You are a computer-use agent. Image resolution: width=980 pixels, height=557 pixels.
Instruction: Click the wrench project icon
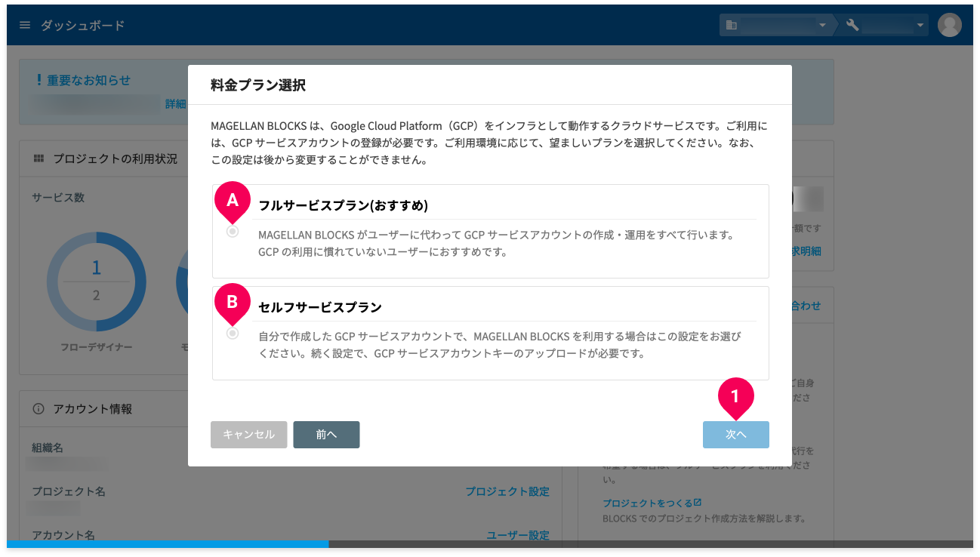point(852,25)
